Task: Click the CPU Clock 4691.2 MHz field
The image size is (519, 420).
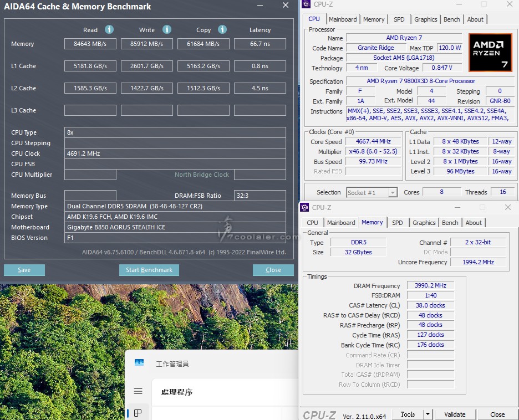Action: pos(175,153)
